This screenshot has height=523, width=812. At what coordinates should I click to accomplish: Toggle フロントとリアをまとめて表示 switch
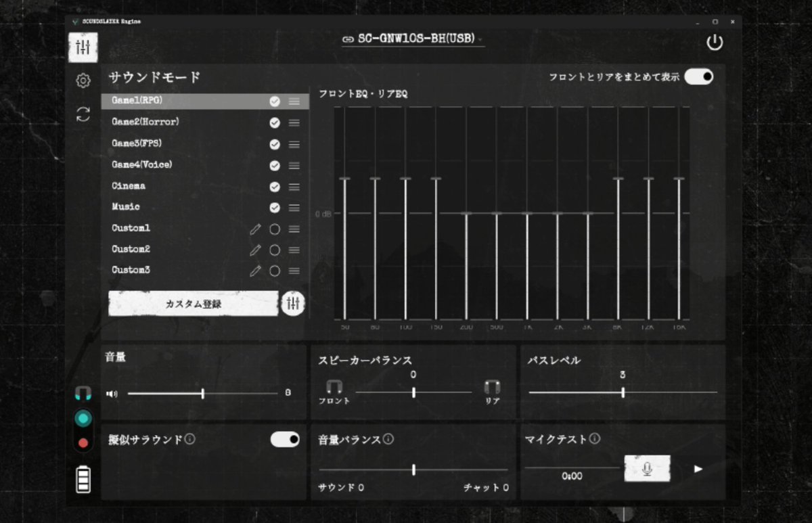pos(698,76)
